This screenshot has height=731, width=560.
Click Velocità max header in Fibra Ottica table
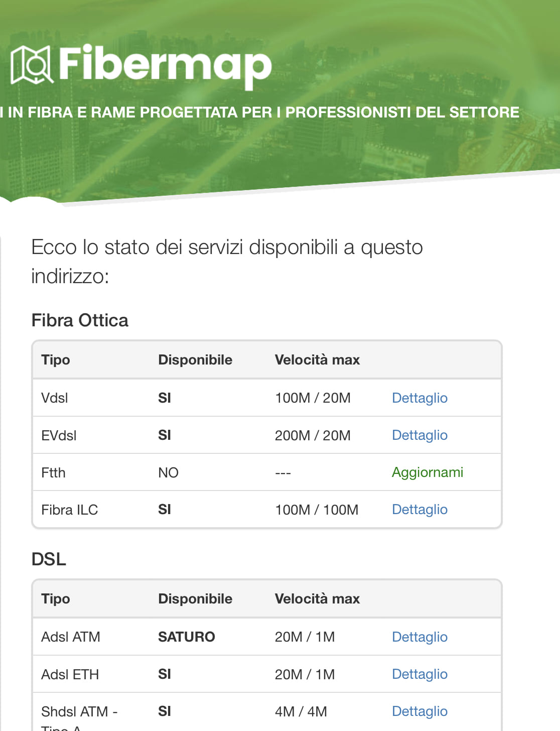(x=317, y=360)
